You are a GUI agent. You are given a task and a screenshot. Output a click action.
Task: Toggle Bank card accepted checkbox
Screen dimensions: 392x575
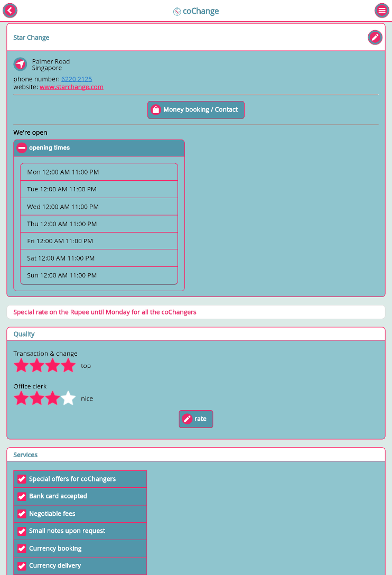coord(22,496)
